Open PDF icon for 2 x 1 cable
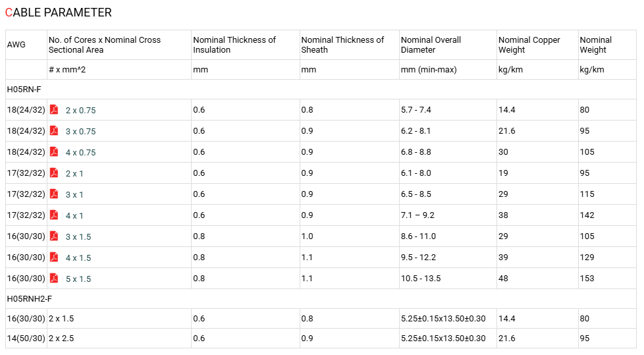The width and height of the screenshot is (644, 355). tap(54, 173)
